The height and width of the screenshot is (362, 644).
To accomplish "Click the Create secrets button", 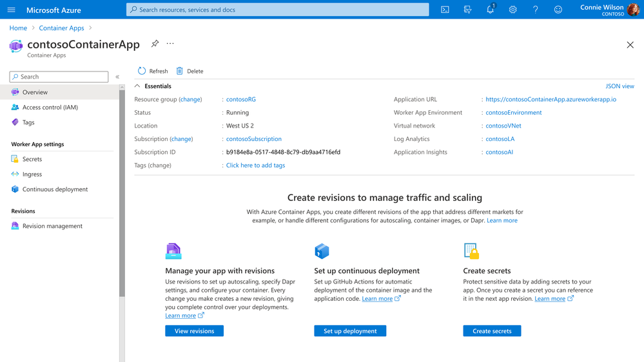I will (x=492, y=331).
